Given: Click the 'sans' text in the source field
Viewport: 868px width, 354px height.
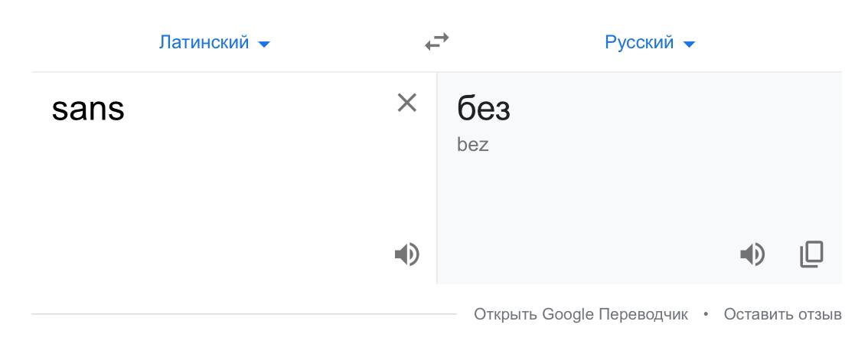Looking at the screenshot, I should pyautogui.click(x=88, y=109).
